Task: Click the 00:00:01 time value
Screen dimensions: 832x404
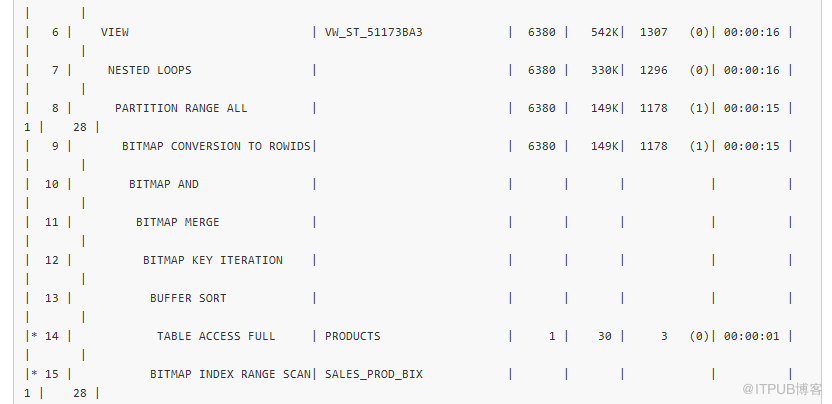Action: [x=751, y=336]
